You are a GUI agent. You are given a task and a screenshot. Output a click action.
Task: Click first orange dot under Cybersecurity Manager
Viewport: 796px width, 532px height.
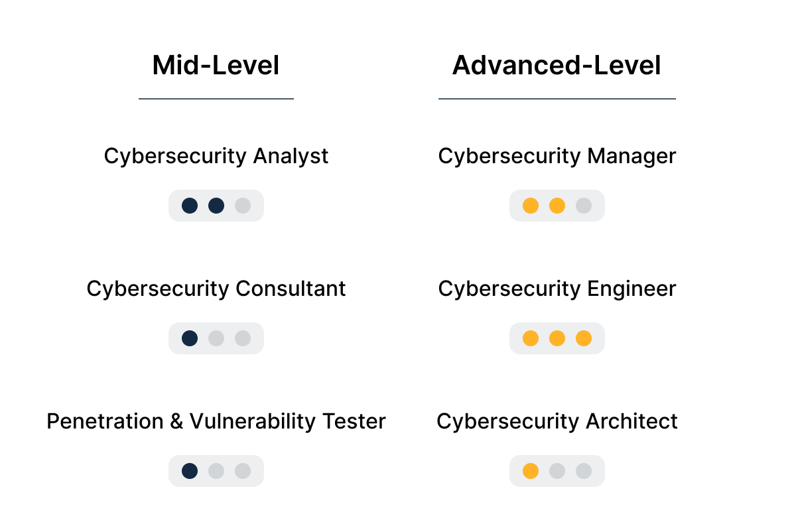click(531, 206)
